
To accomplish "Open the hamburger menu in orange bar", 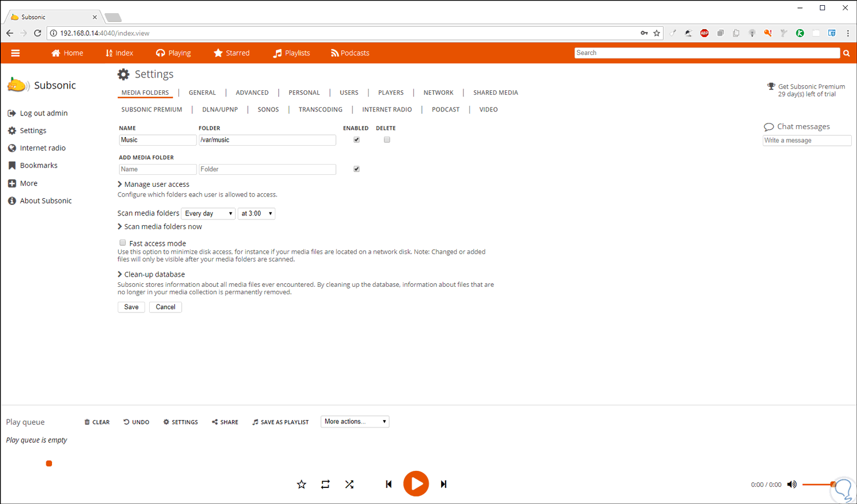I will point(15,53).
